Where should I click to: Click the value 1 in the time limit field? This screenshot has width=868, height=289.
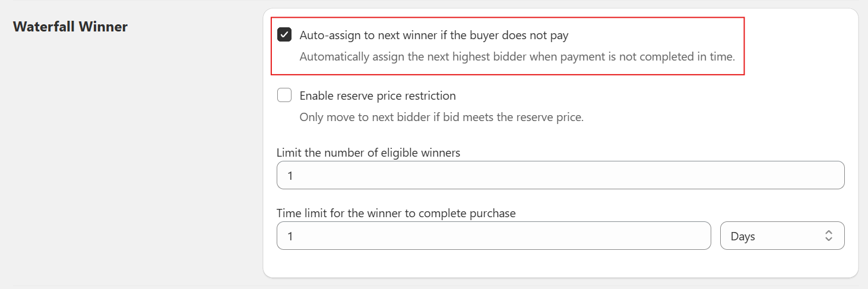pyautogui.click(x=290, y=236)
